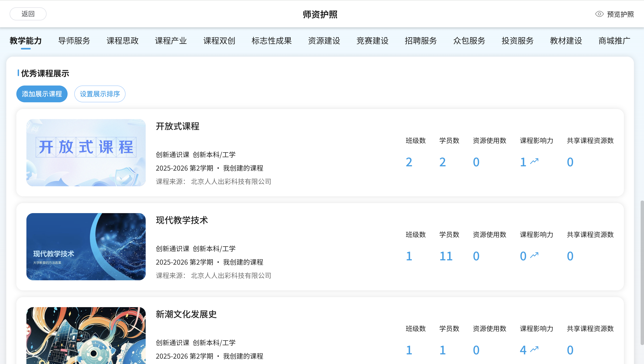This screenshot has height=364, width=644.
Task: Switch to the 导师服务 tab
Action: click(74, 41)
